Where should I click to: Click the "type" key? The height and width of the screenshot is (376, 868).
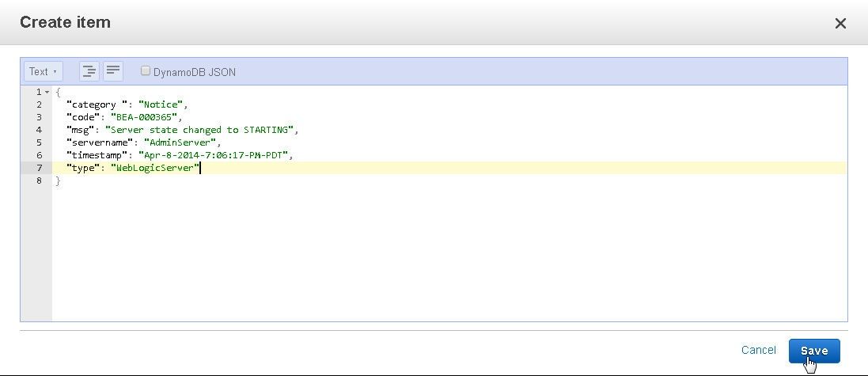coord(83,168)
